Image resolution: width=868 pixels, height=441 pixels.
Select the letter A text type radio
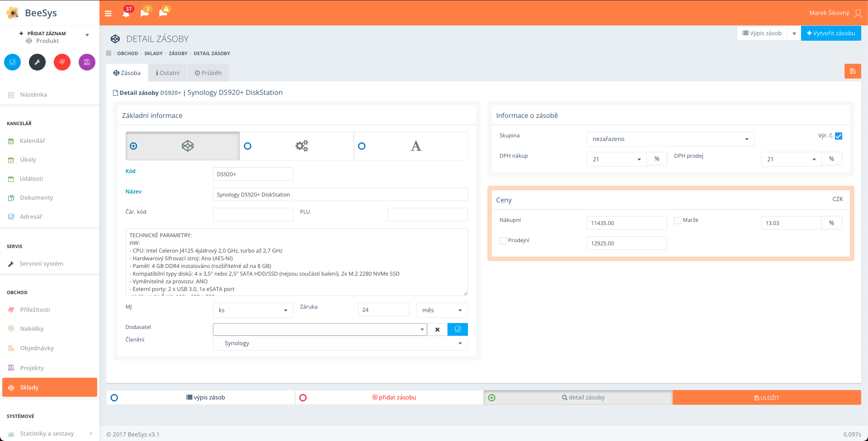tap(361, 146)
